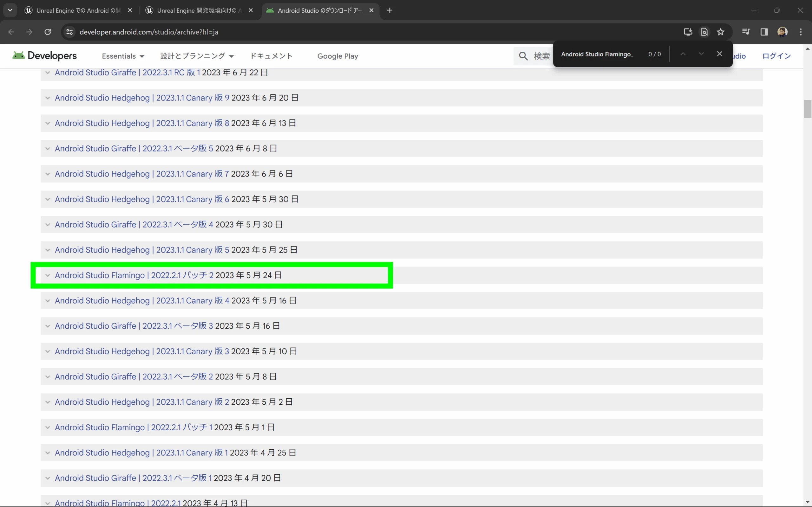Click the browser reload icon
The width and height of the screenshot is (812, 507).
[x=48, y=32]
